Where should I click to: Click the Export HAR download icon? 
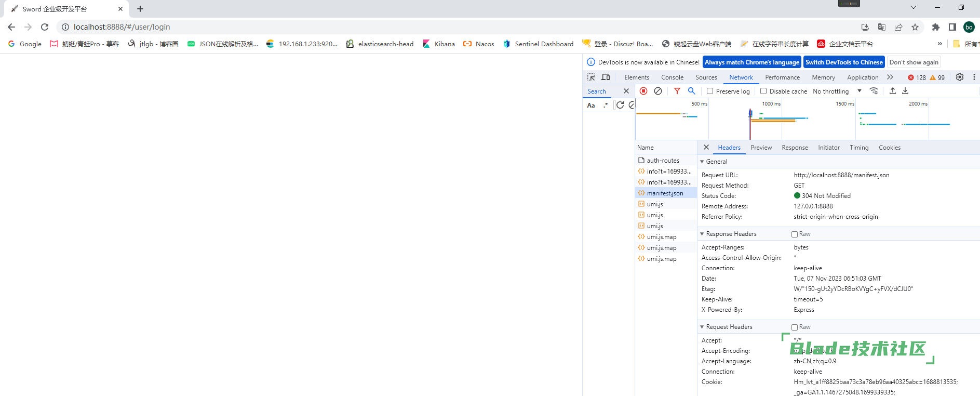905,91
